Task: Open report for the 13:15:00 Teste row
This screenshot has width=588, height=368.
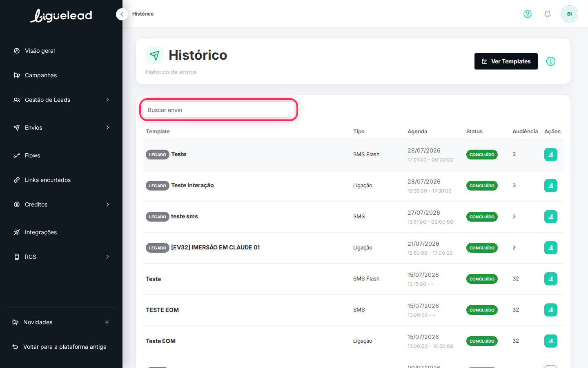Action: pos(551,279)
